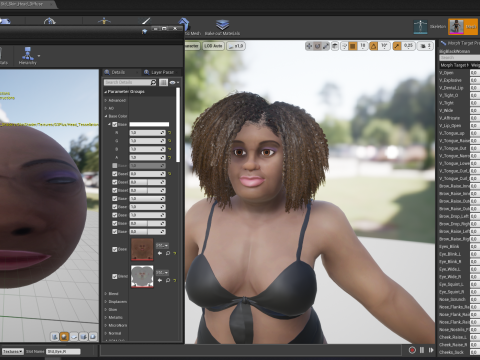Expand the AO parameter group

(106, 108)
